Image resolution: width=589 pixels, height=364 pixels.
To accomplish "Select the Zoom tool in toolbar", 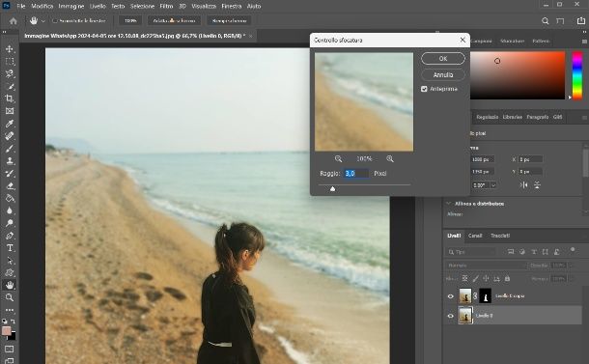I will [10, 297].
